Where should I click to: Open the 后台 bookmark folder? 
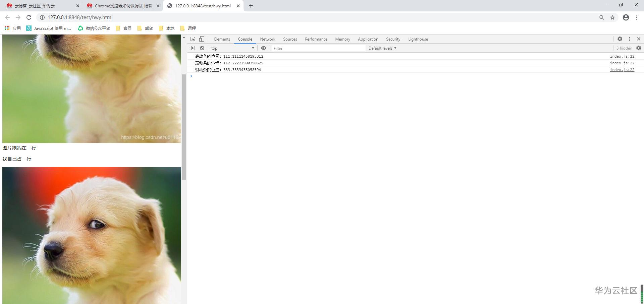pyautogui.click(x=145, y=28)
